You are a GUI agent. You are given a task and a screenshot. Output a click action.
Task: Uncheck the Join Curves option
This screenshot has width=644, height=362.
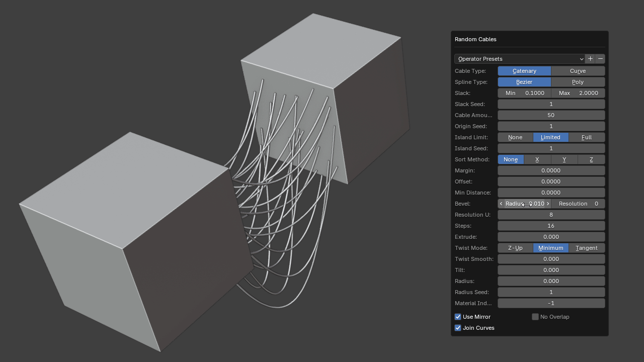click(458, 328)
